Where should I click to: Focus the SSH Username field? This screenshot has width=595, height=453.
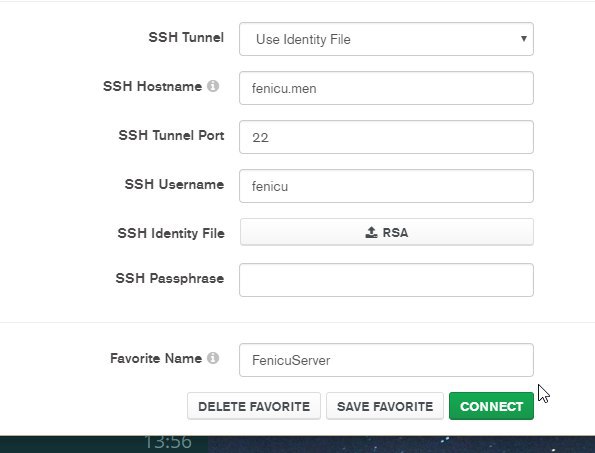click(x=386, y=186)
